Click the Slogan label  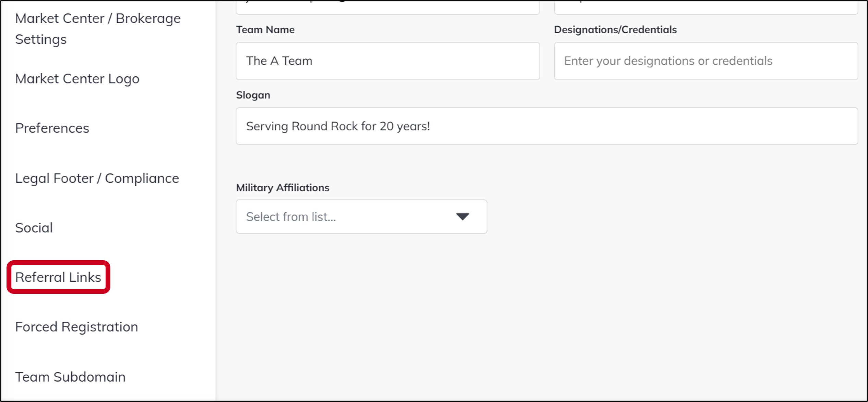point(253,95)
